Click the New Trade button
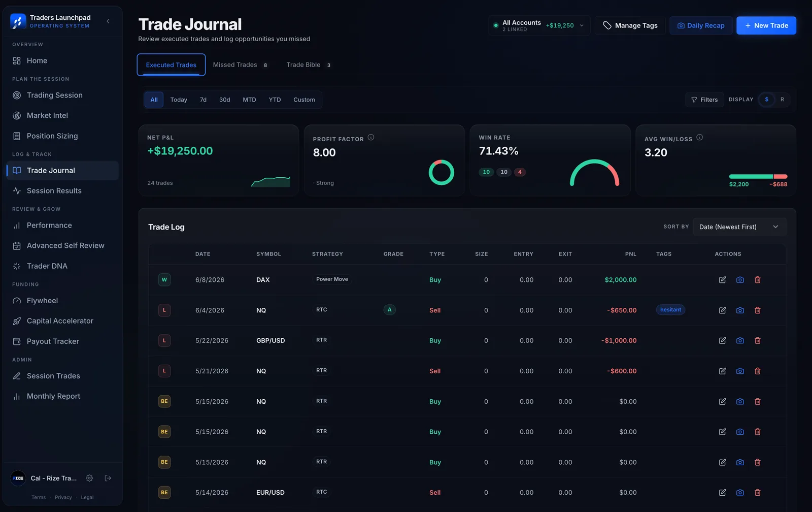The width and height of the screenshot is (812, 512). (x=766, y=25)
